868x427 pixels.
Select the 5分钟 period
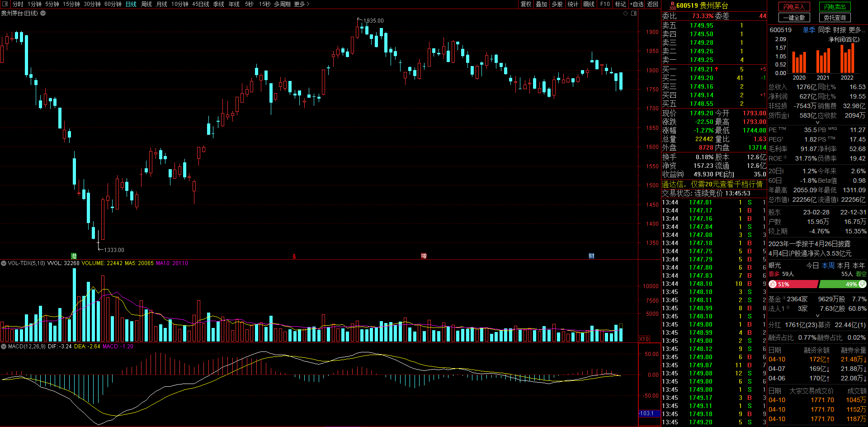pos(52,4)
